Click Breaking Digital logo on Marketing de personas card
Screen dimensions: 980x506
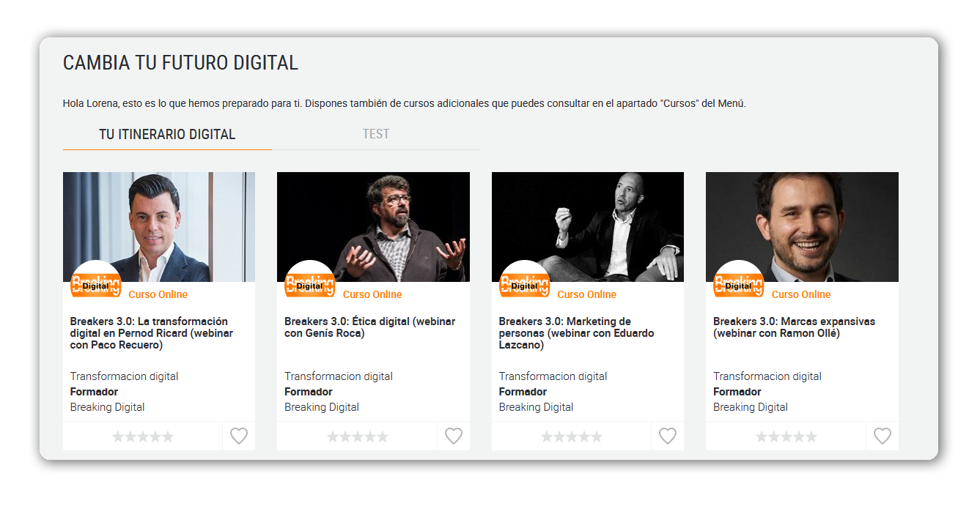pos(525,285)
